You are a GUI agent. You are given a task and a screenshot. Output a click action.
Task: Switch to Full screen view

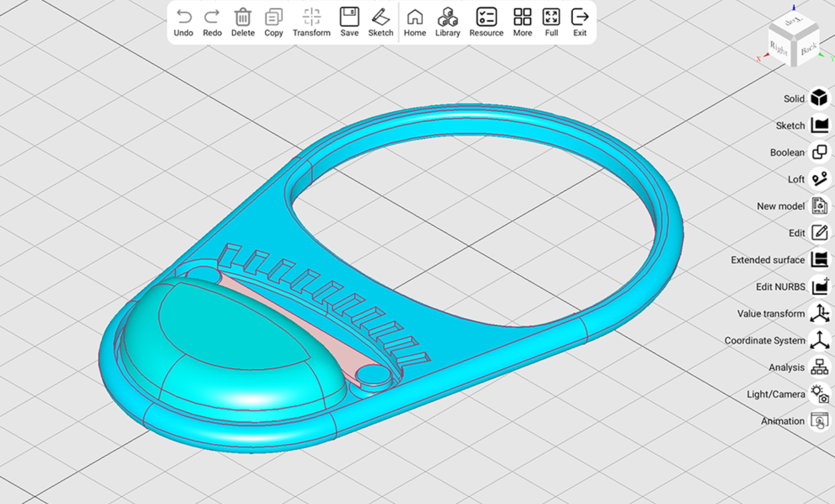[551, 18]
